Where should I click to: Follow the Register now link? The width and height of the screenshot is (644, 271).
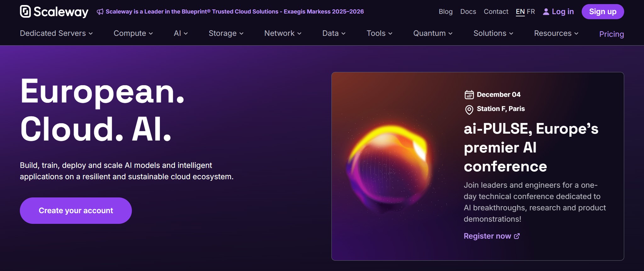coord(487,236)
